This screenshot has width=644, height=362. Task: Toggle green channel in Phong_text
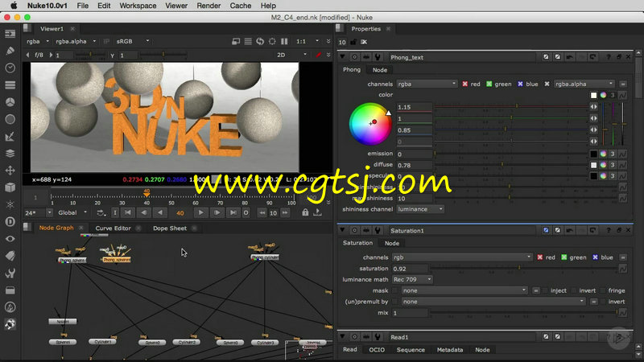coord(489,84)
